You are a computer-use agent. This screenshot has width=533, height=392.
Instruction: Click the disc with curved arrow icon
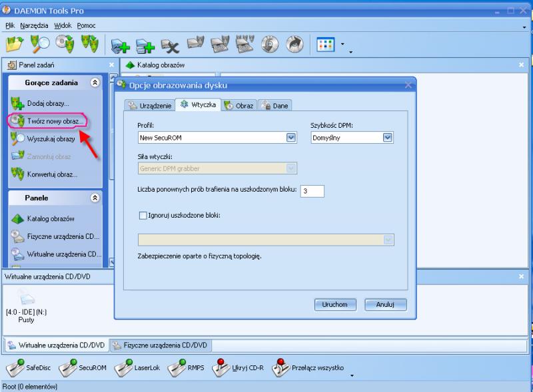coord(294,44)
